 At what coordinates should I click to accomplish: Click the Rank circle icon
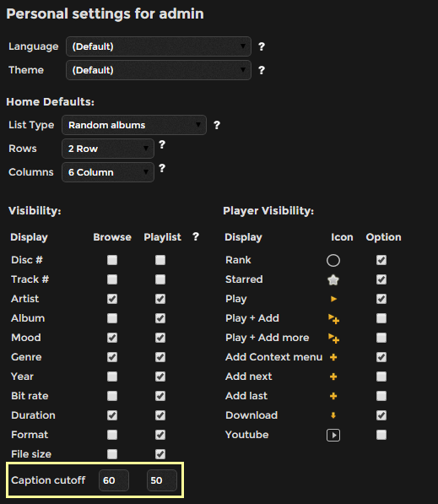pos(333,260)
